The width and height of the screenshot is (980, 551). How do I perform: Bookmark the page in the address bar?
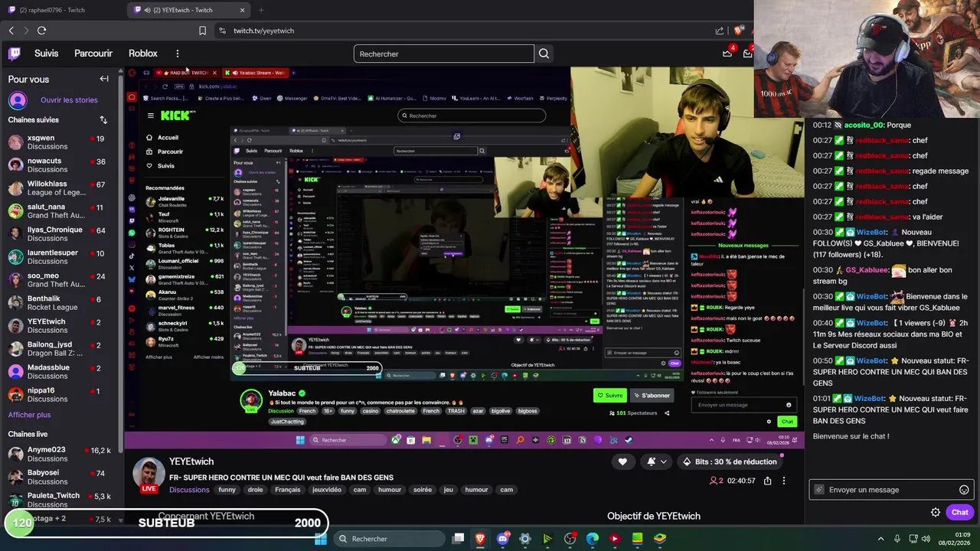202,31
